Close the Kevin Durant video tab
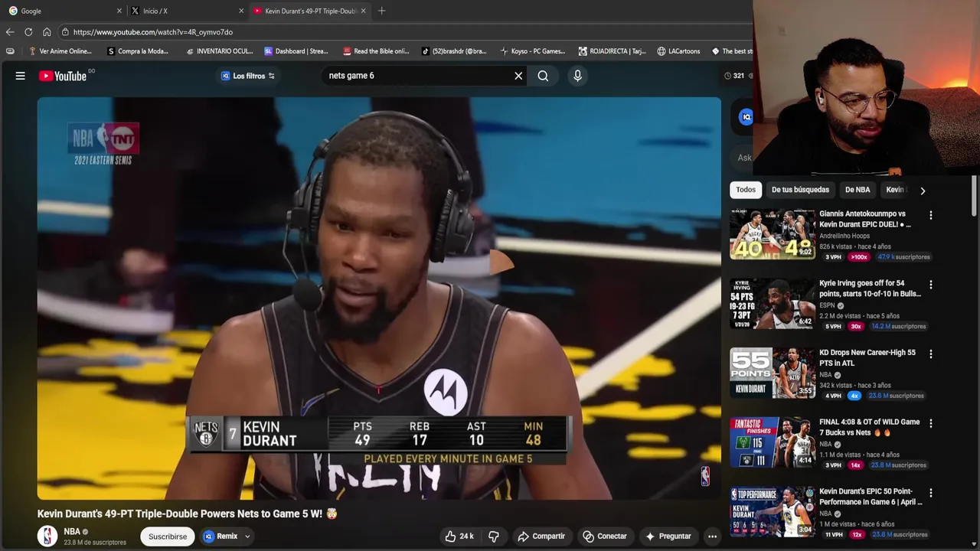Screen dimensions: 980x551 coord(363,11)
